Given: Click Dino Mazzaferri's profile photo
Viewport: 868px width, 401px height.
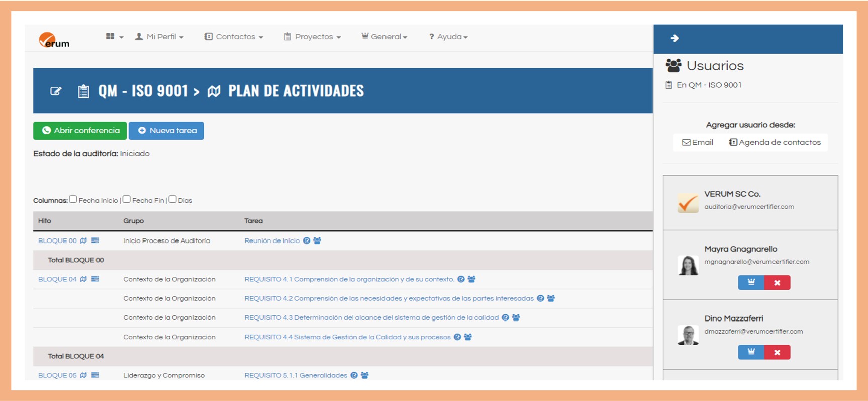Looking at the screenshot, I should coord(688,335).
